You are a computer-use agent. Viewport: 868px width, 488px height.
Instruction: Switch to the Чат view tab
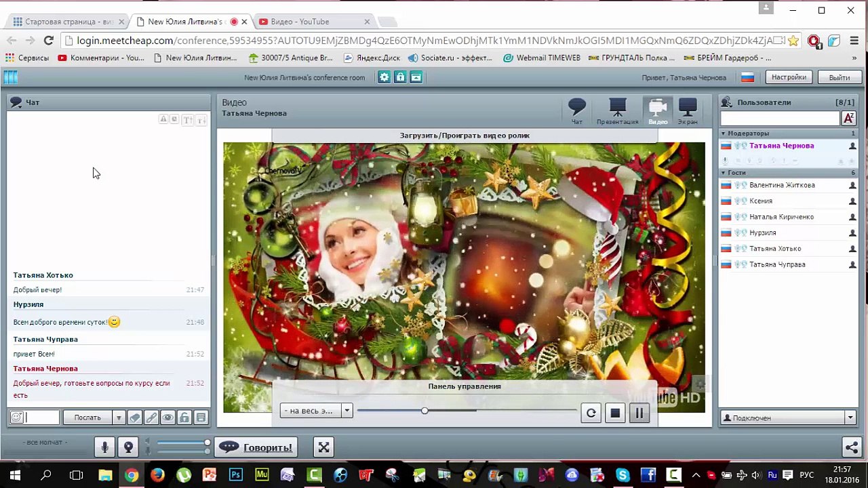tap(577, 112)
